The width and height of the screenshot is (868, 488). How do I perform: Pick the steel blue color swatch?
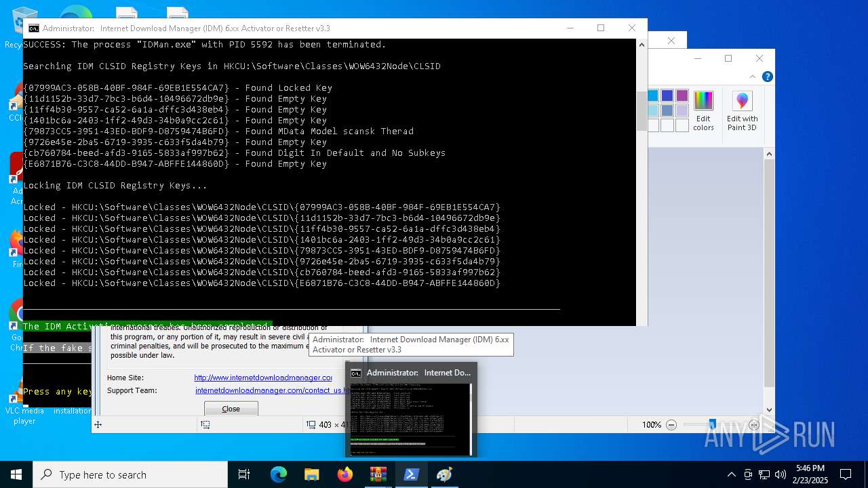[x=667, y=110]
